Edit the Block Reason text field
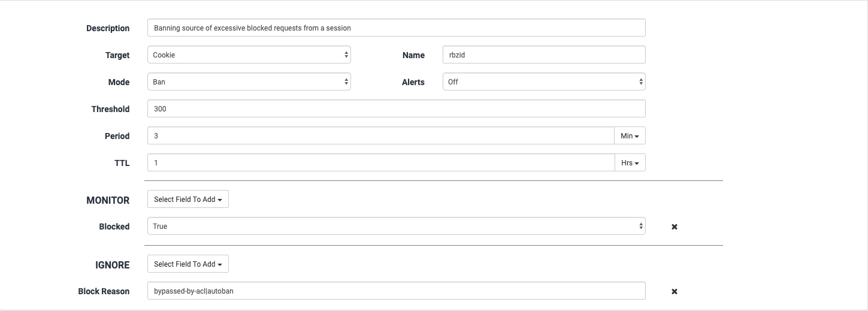 point(396,291)
